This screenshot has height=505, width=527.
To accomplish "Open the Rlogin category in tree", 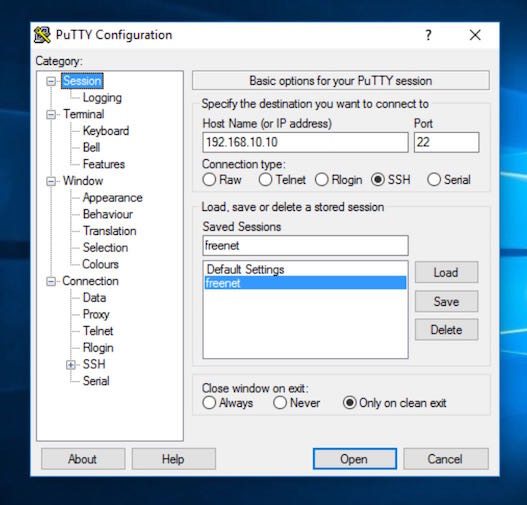I will click(98, 348).
